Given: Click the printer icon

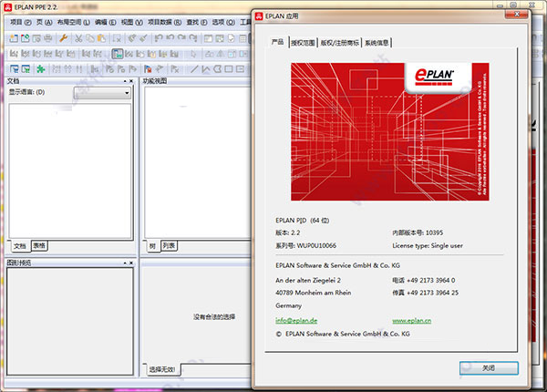Looking at the screenshot, I should click(47, 38).
